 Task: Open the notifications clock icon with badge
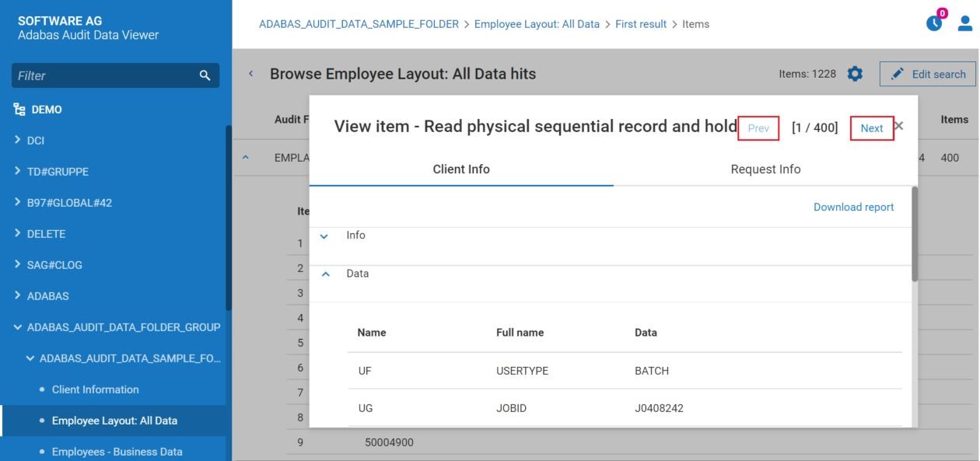coord(936,23)
